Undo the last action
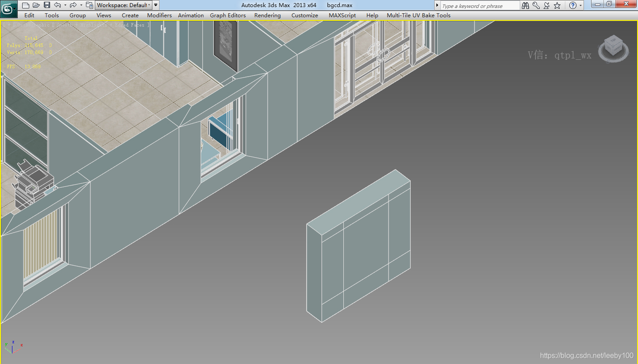638x364 pixels. [57, 5]
